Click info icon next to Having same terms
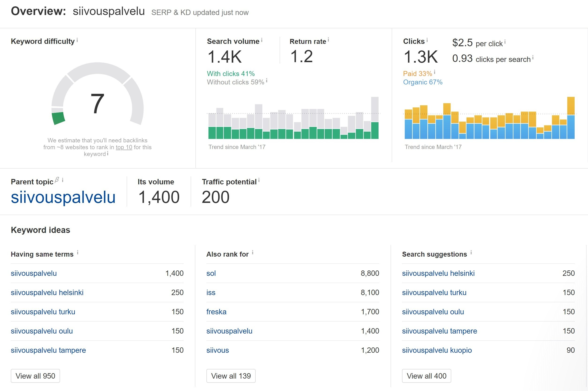 [x=78, y=253]
